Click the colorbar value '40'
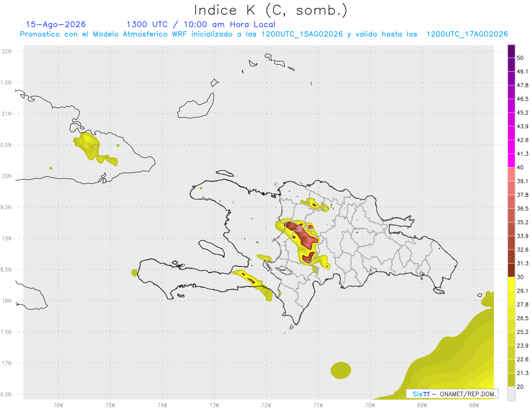Screen dimensions: 532x411 [520, 168]
